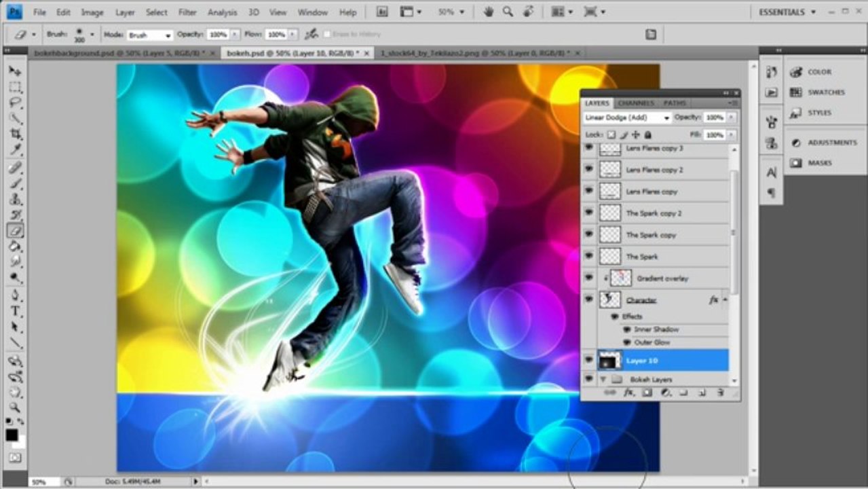Viewport: 868px width, 489px height.
Task: Switch to the CHANNELS tab
Action: click(x=636, y=103)
